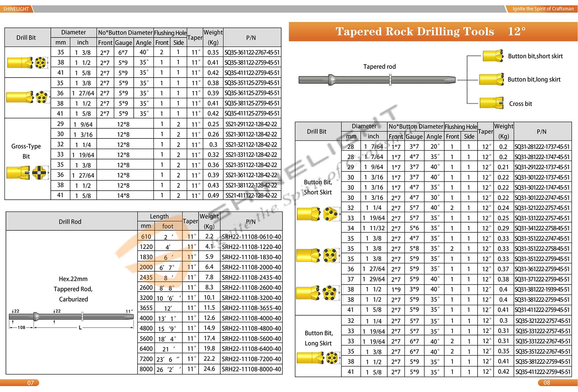Select P/N SQ31-411222-2759-45-51
Screen dimensions: 578x392
coord(542,310)
